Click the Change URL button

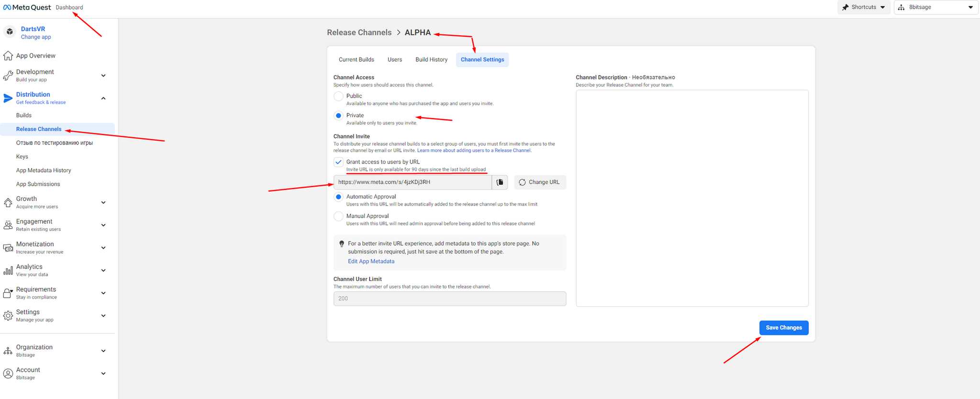(540, 182)
